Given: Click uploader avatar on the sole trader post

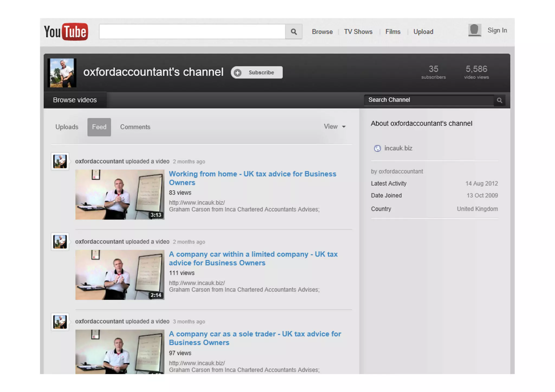Looking at the screenshot, I should click(x=60, y=322).
